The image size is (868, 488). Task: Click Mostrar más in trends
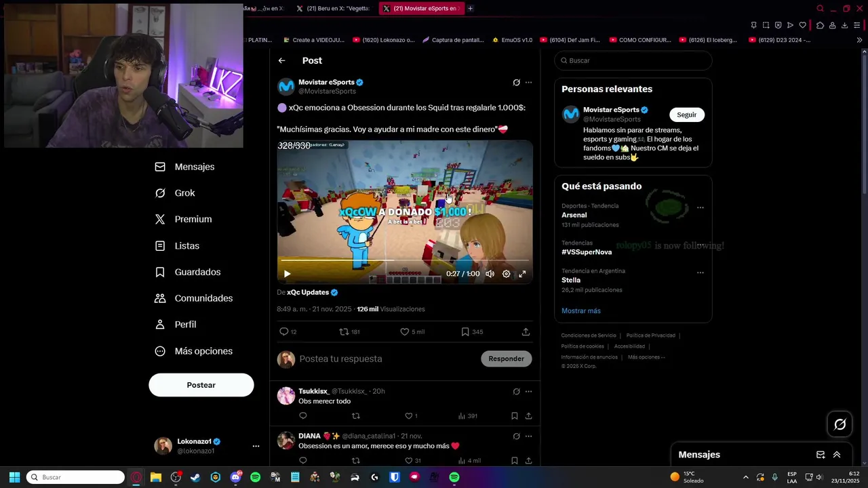581,311
